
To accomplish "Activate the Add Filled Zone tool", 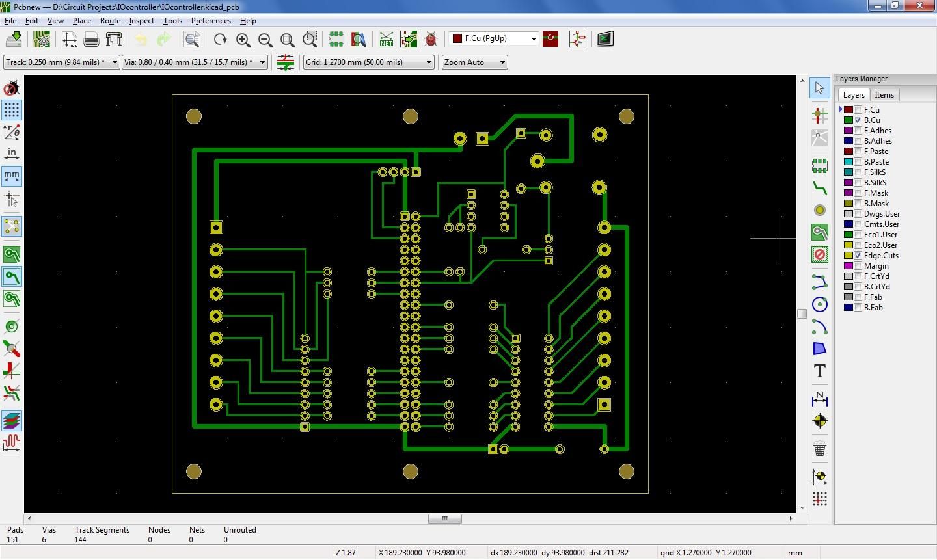I will [819, 232].
